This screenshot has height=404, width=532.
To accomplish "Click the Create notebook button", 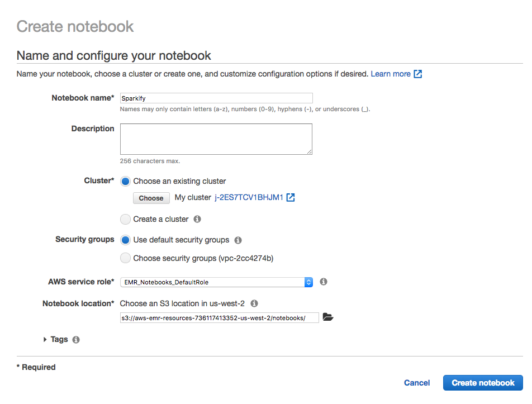I will tap(483, 383).
